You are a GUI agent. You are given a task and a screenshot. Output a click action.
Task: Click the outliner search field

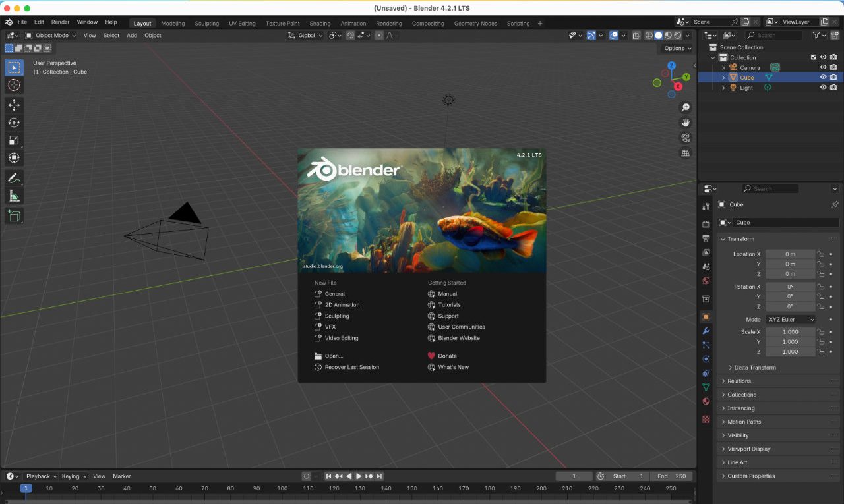[x=772, y=35]
